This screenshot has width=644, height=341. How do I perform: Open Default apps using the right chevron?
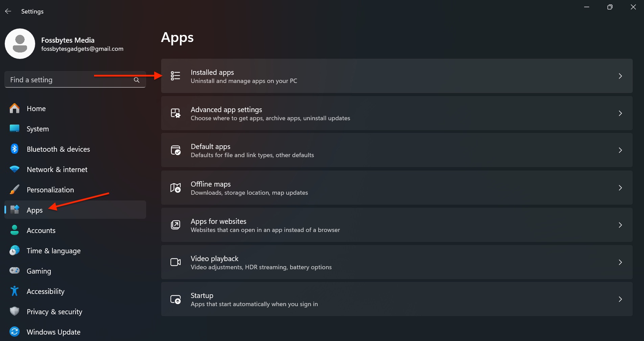[x=620, y=150]
